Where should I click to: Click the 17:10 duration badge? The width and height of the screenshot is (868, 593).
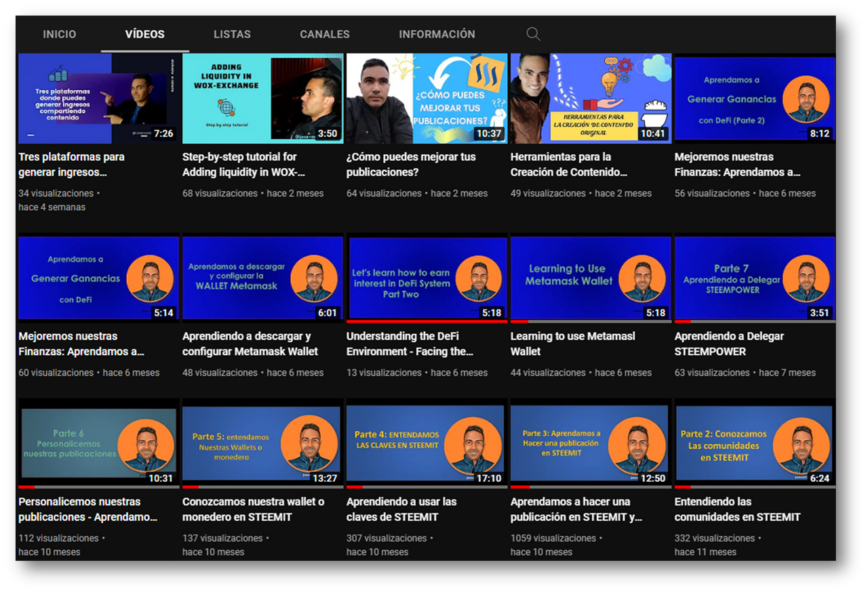tap(489, 478)
